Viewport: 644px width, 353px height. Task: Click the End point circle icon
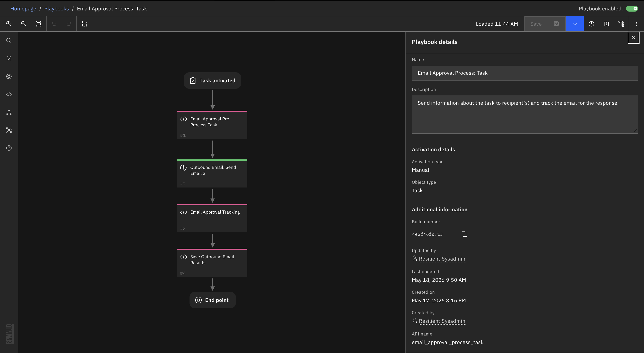pos(198,300)
